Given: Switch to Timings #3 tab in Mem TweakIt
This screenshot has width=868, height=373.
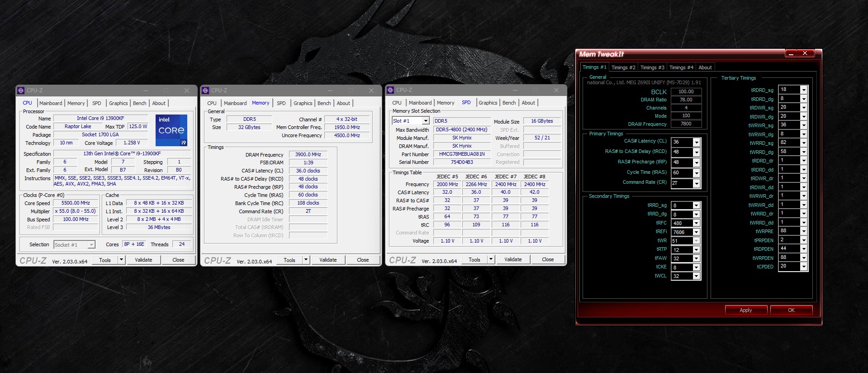Looking at the screenshot, I should 652,67.
